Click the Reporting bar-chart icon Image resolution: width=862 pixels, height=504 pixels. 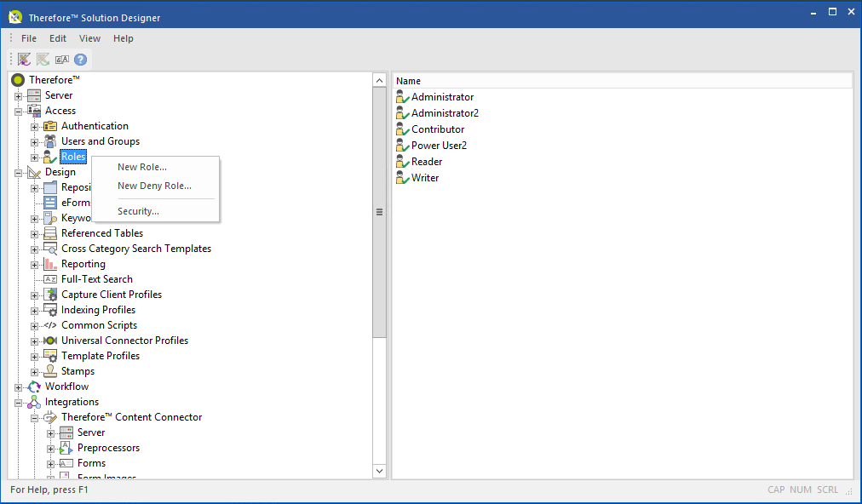click(50, 263)
